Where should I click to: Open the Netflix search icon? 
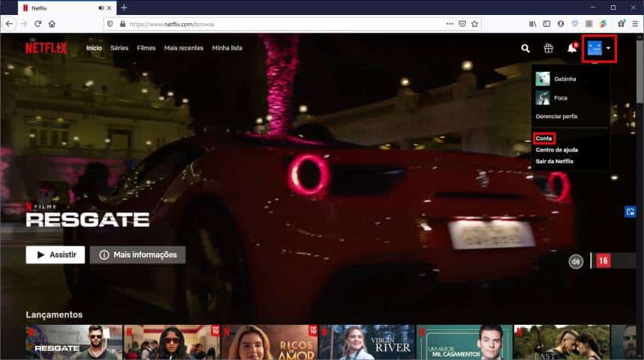pos(525,49)
